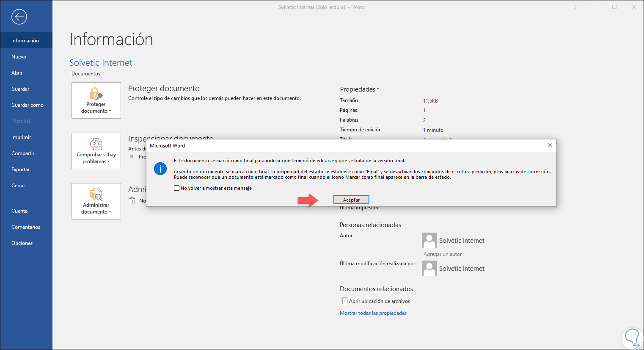This screenshot has width=644, height=350.
Task: Choose Abrir from the sidebar
Action: [26, 73]
